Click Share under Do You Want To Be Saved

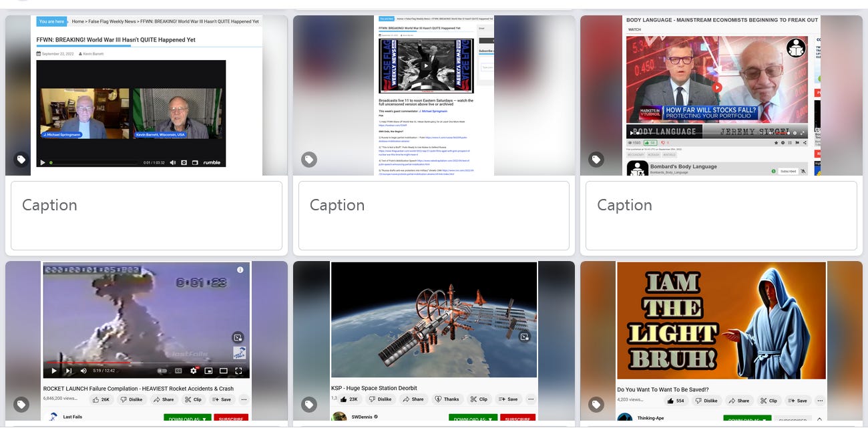[739, 401]
